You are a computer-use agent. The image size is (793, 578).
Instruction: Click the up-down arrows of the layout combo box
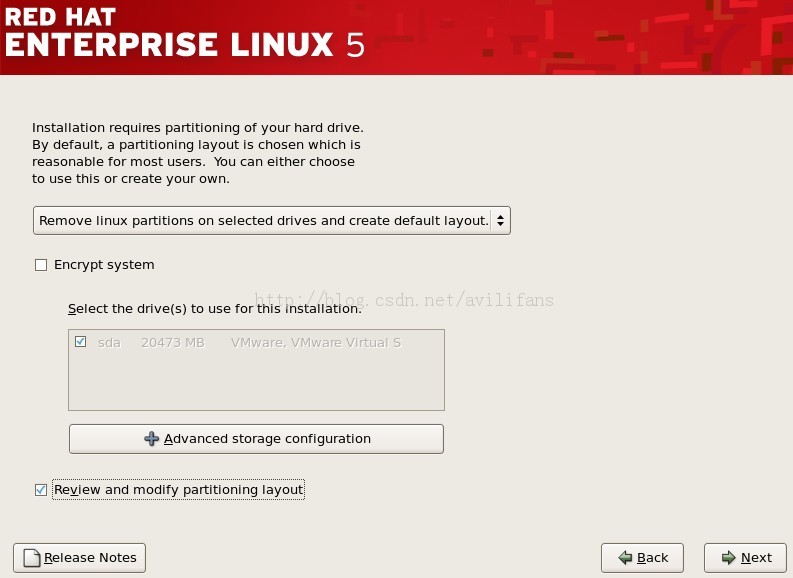click(x=501, y=220)
